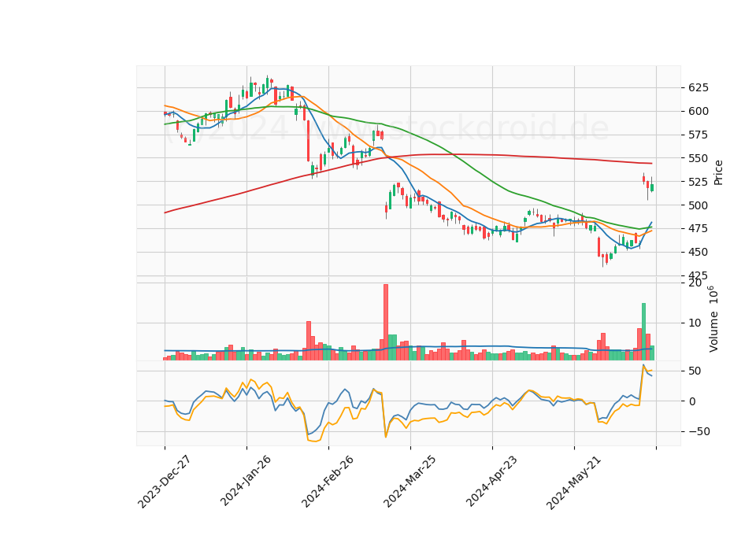Click the 2023-Dec-27 date label

(164, 482)
